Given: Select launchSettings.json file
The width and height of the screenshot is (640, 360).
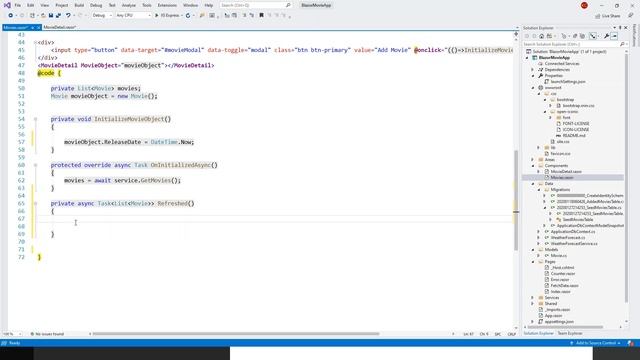Looking at the screenshot, I should click(568, 82).
